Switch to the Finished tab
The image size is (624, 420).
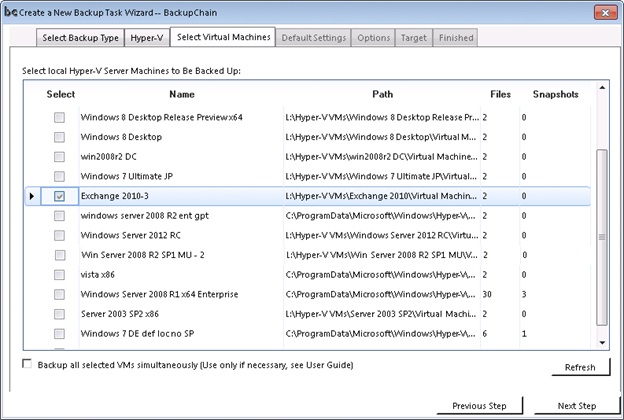click(456, 38)
